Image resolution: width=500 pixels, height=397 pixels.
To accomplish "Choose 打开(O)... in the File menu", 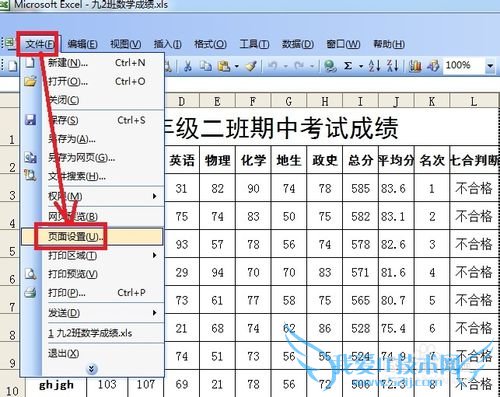I will (x=92, y=81).
